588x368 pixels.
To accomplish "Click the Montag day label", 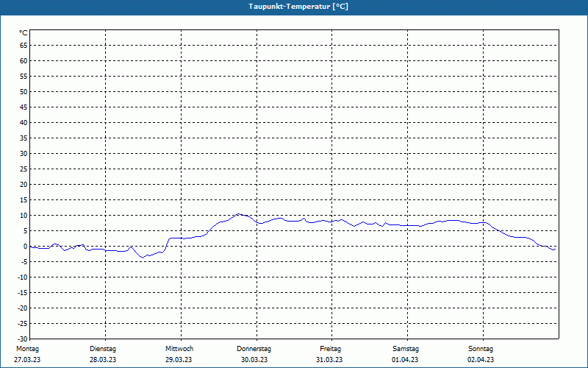I will (27, 349).
